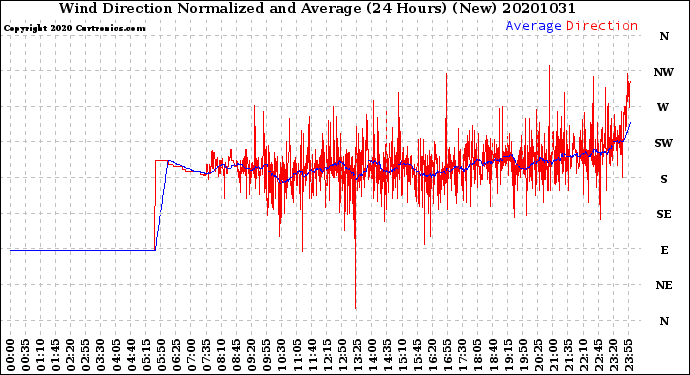Click the 05:50 time label

click(161, 355)
